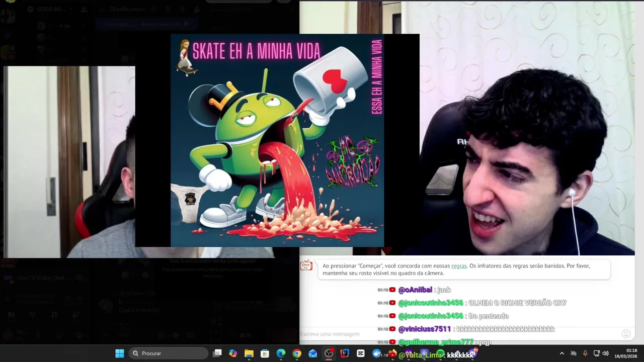This screenshot has width=644, height=362.
Task: Open the volume control in system tray
Action: click(x=606, y=353)
